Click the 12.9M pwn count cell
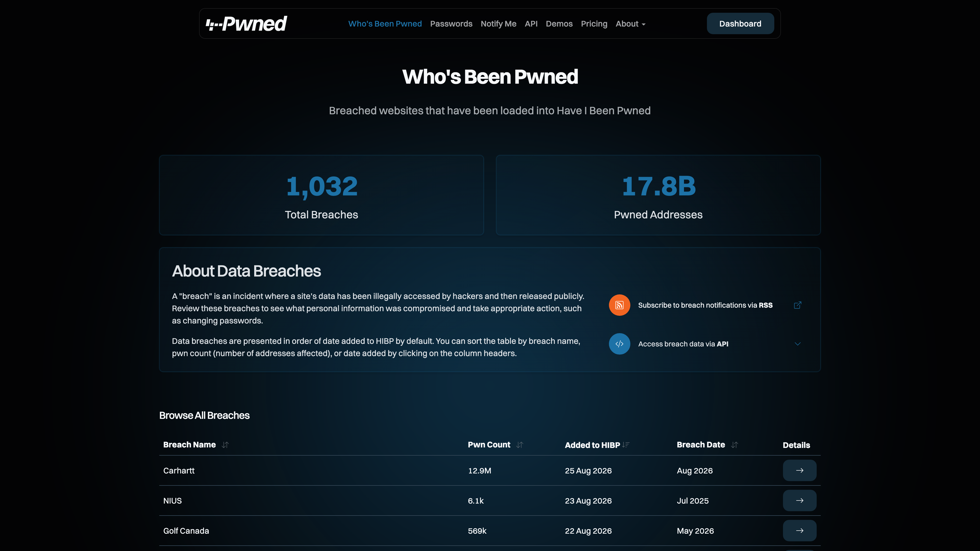Viewport: 980px width, 551px height. (x=479, y=470)
